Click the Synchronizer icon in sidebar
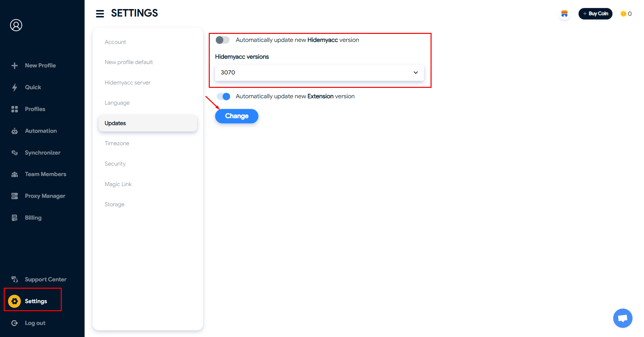This screenshot has height=337, width=644. [x=14, y=153]
